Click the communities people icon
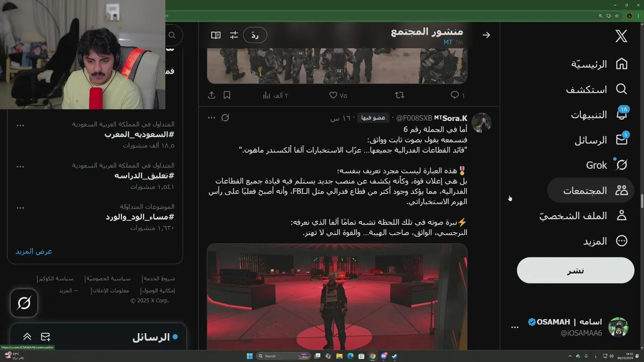The width and height of the screenshot is (644, 362). (622, 191)
